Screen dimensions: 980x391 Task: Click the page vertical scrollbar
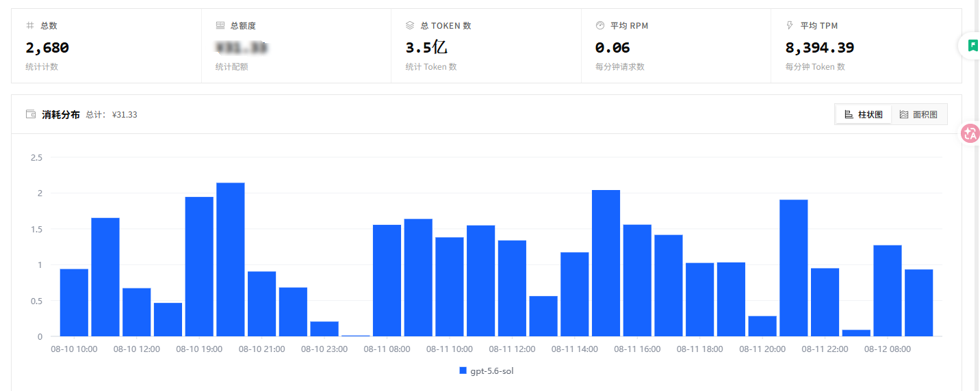click(977, 195)
